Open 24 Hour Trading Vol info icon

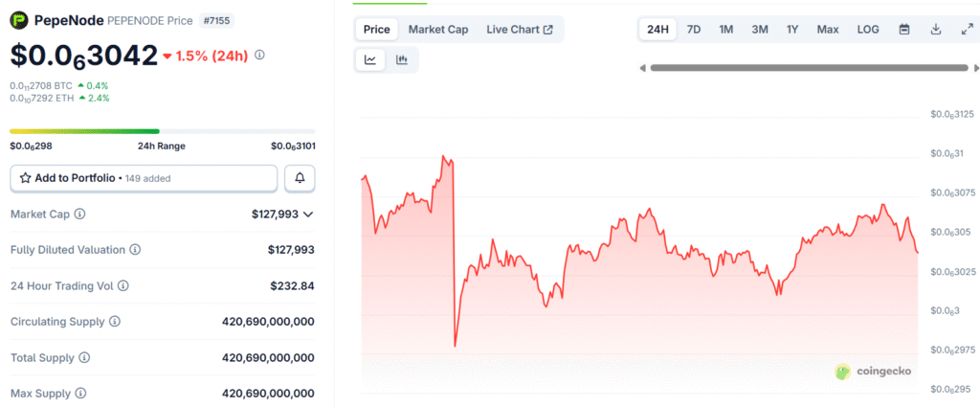(x=123, y=285)
